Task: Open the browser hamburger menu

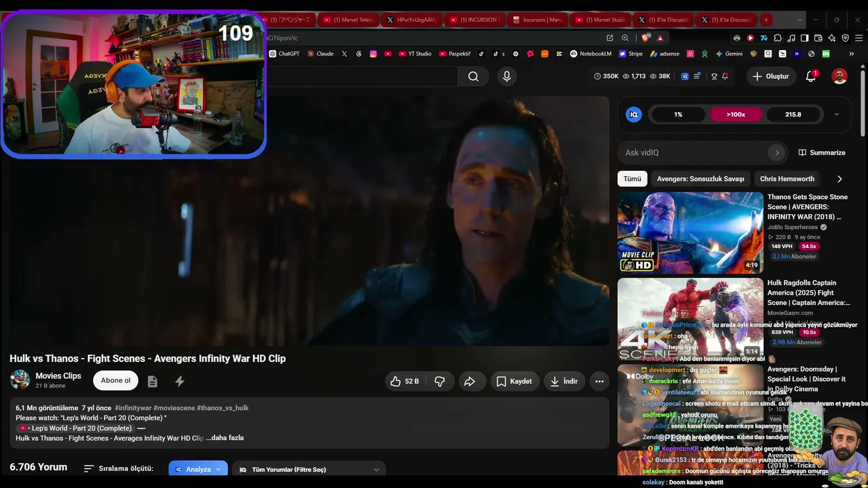Action: pyautogui.click(x=860, y=38)
